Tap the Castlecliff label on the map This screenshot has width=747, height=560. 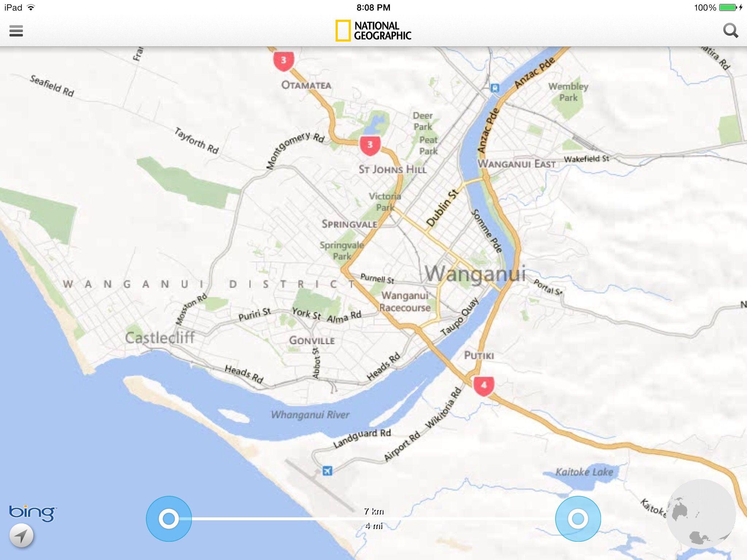(x=160, y=338)
